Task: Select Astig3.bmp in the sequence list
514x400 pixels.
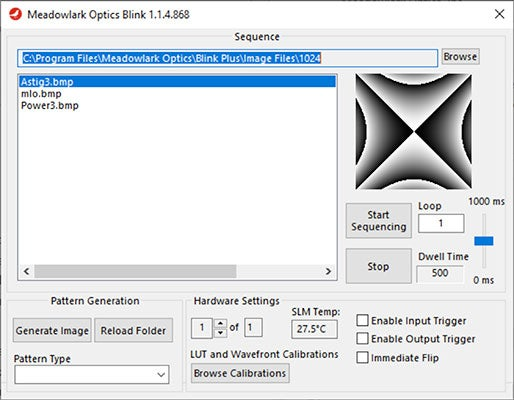Action: click(177, 82)
